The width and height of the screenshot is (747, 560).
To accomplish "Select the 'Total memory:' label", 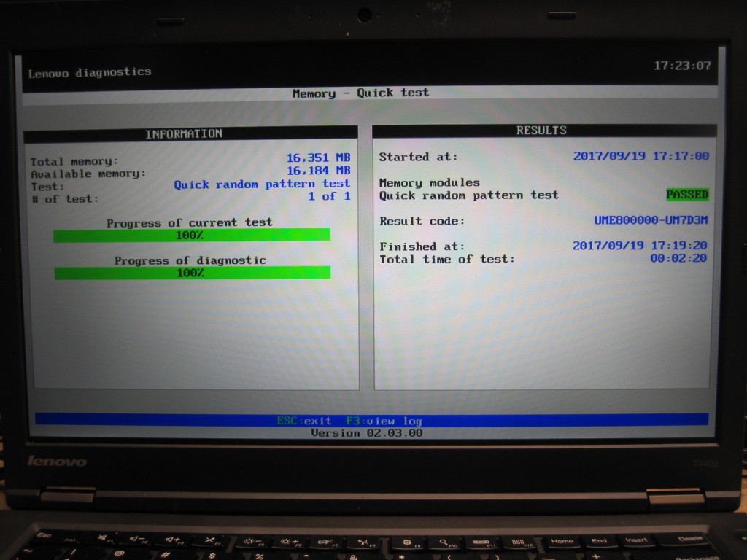I will [x=74, y=161].
